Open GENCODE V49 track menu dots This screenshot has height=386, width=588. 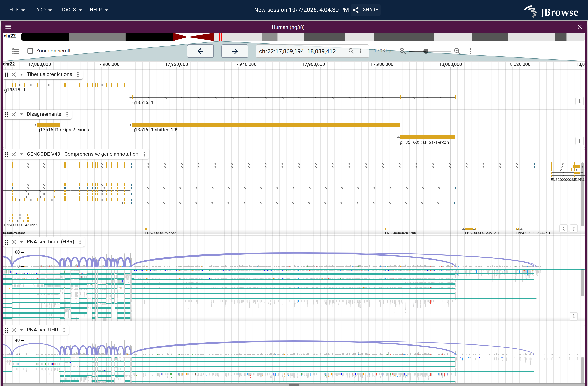(144, 154)
